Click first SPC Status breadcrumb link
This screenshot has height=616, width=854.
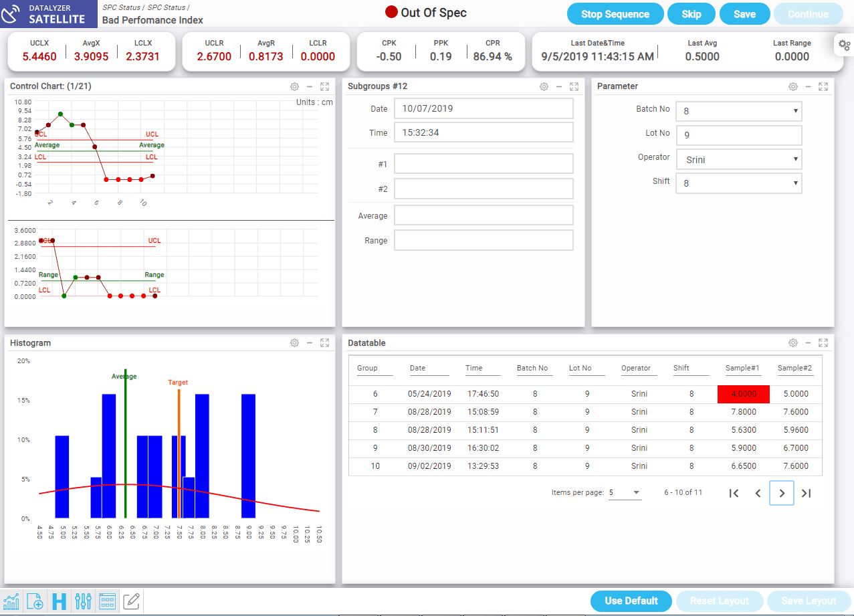121,7
